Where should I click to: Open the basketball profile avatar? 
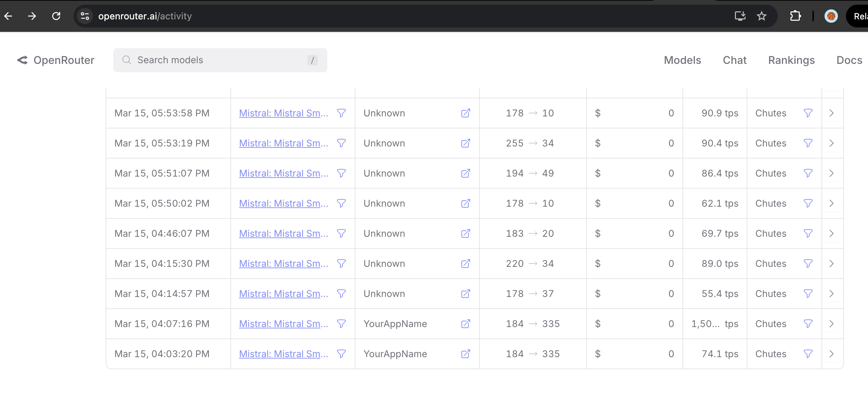pyautogui.click(x=831, y=16)
